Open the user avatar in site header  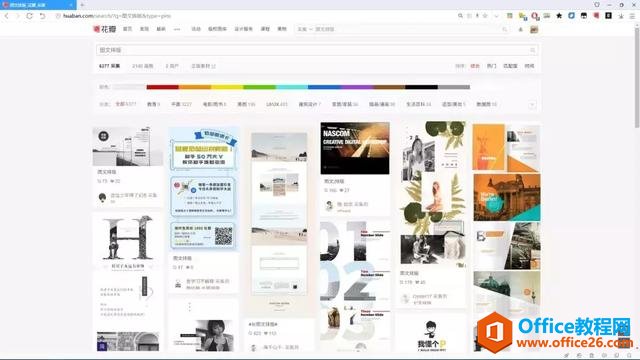click(534, 29)
